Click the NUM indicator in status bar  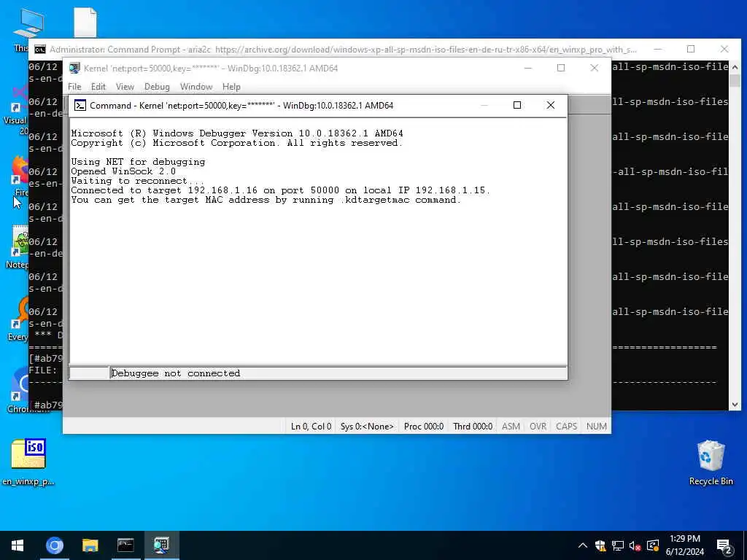tap(597, 426)
